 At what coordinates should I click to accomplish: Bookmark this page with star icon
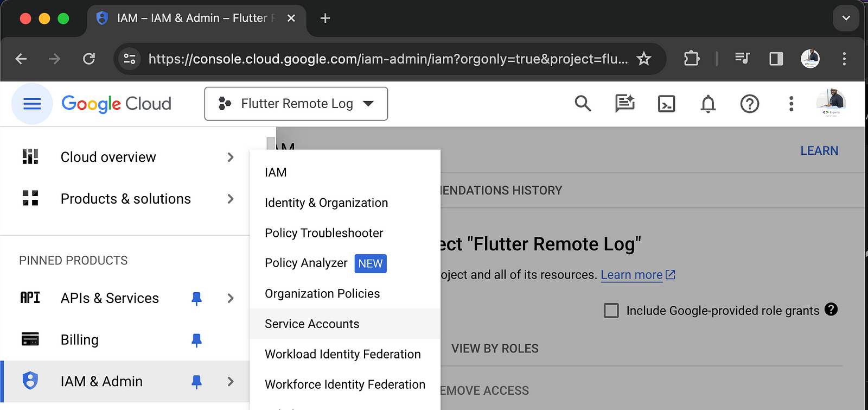pyautogui.click(x=644, y=59)
